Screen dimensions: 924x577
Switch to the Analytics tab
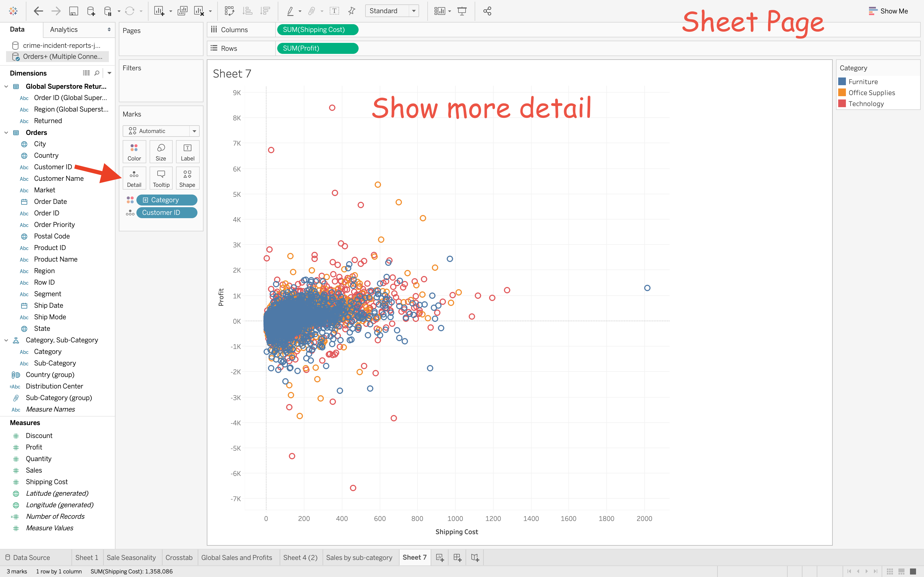pos(64,29)
